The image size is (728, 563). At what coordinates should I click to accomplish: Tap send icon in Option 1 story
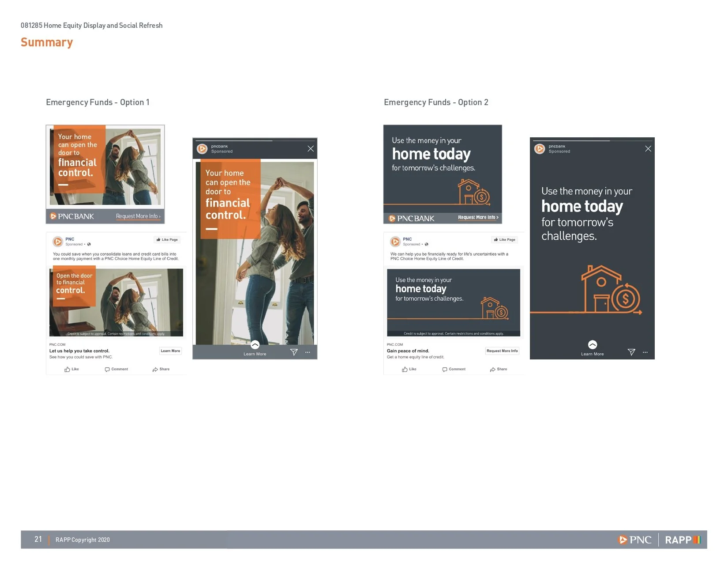(x=294, y=352)
